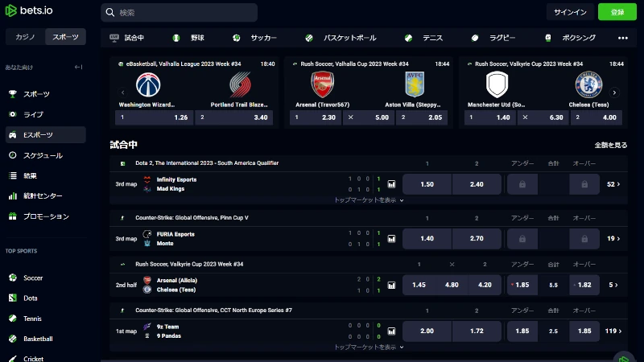Pick over 1.82 in Arsenal (Alicia) row
Screen dimensions: 644x362
[584, 285]
